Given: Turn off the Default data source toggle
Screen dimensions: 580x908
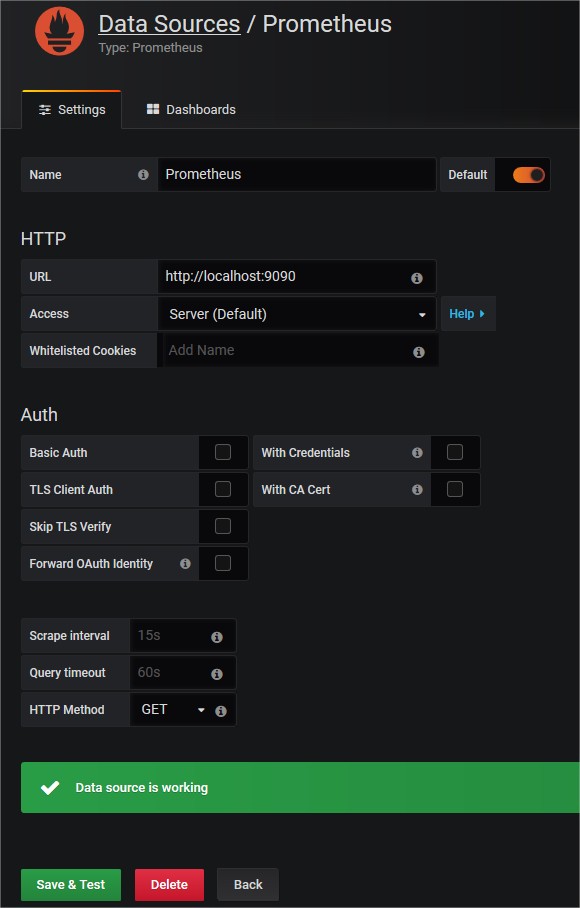Looking at the screenshot, I should [528, 175].
